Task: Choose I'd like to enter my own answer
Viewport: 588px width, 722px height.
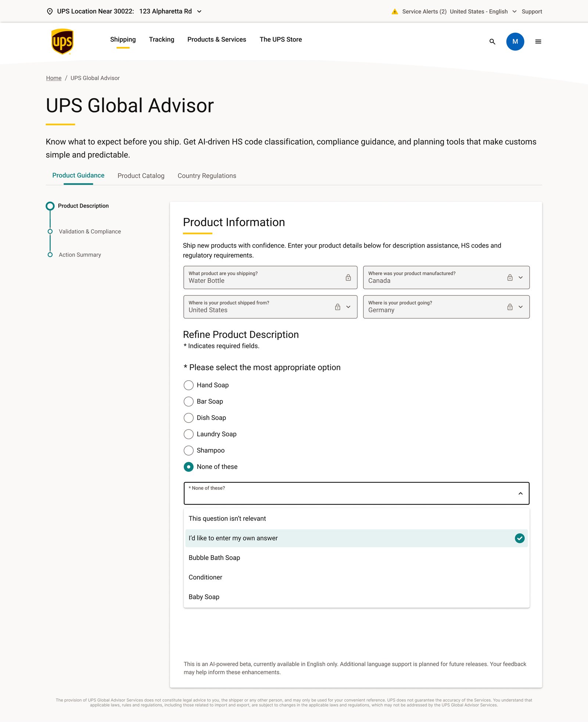Action: (x=356, y=538)
